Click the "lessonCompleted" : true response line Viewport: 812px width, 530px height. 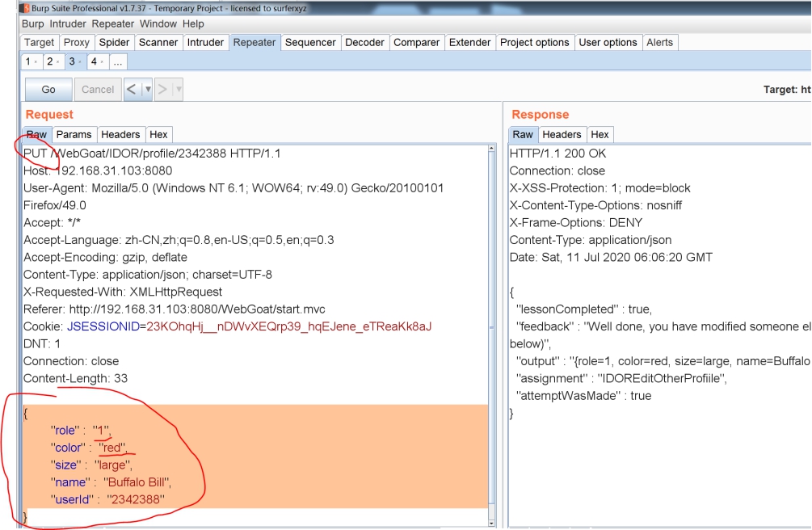(584, 309)
